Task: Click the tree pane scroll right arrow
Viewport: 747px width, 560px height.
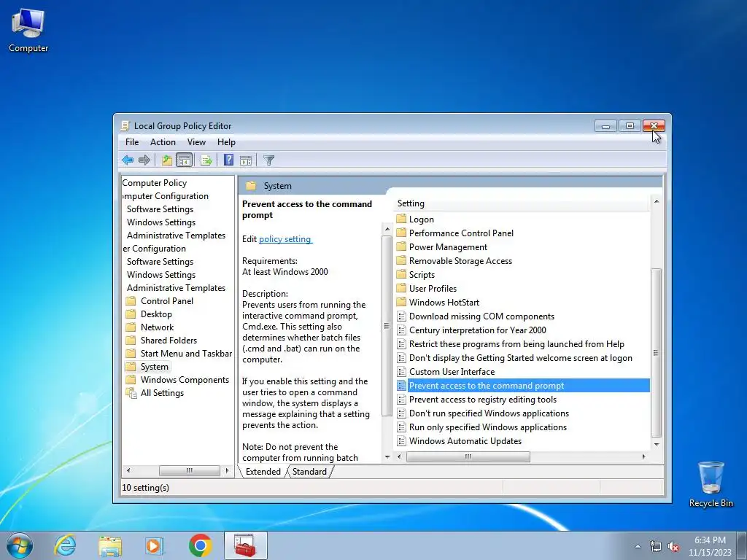Action: pyautogui.click(x=227, y=470)
